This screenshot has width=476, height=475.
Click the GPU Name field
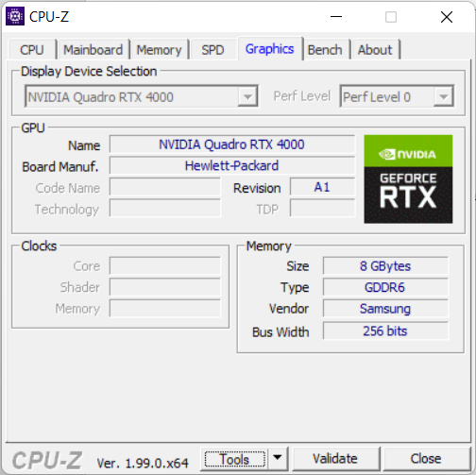[232, 144]
